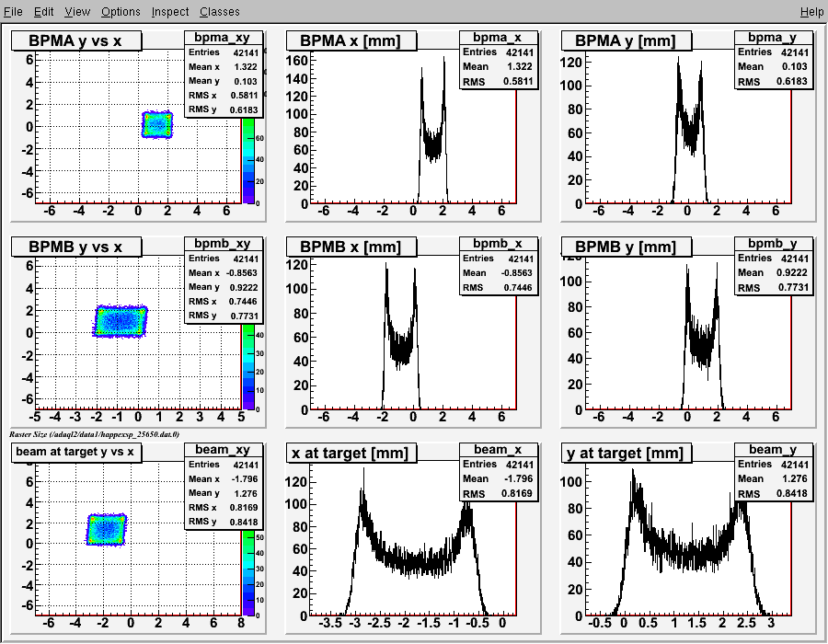Viewport: 828px width, 644px height.
Task: Click the bpmb_x statistics box header
Action: [x=498, y=244]
